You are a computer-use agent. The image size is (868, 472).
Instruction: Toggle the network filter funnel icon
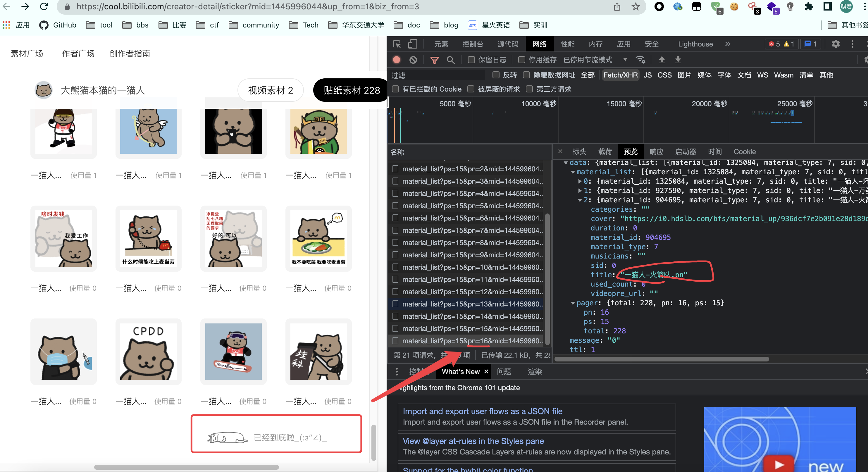coord(434,60)
